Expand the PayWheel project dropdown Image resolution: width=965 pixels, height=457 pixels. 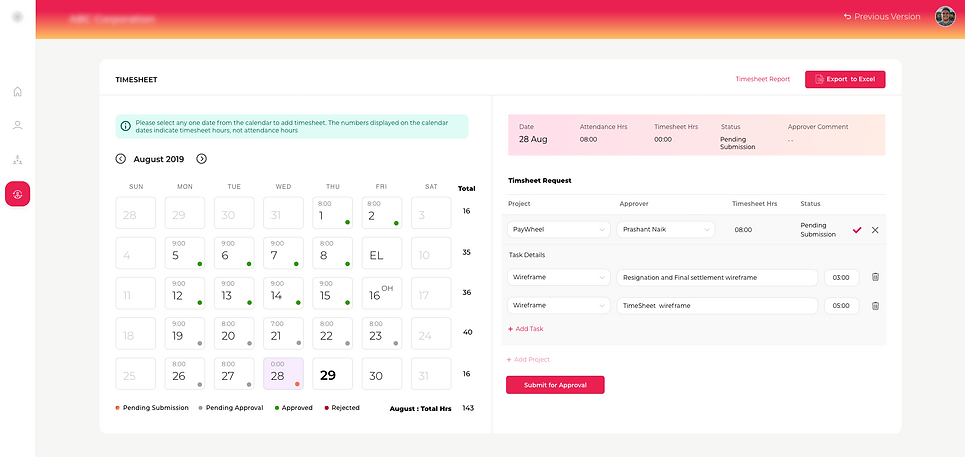point(558,230)
